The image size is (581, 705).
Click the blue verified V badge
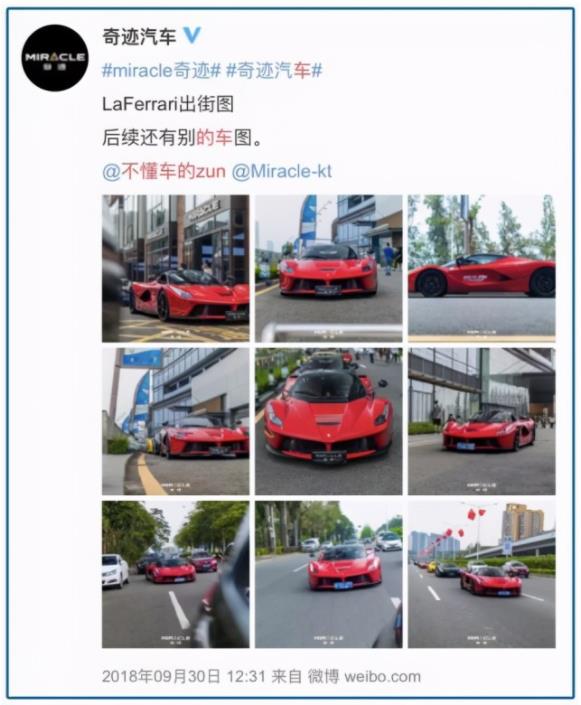(x=192, y=36)
